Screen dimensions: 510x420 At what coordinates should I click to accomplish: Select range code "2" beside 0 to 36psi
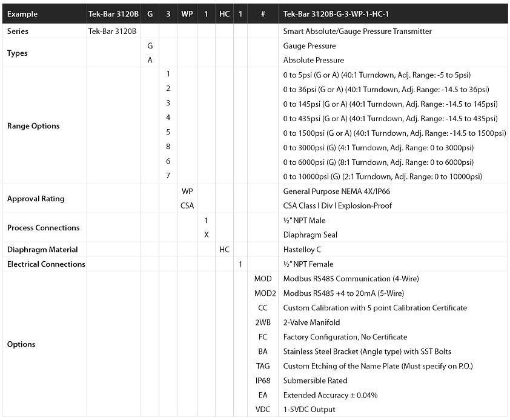[x=168, y=88]
